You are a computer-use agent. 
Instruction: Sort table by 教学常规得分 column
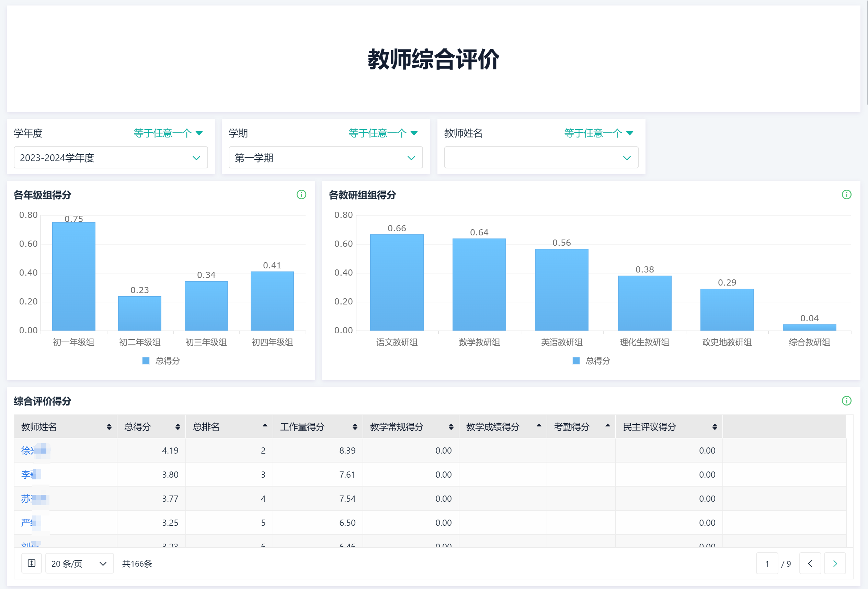(451, 427)
